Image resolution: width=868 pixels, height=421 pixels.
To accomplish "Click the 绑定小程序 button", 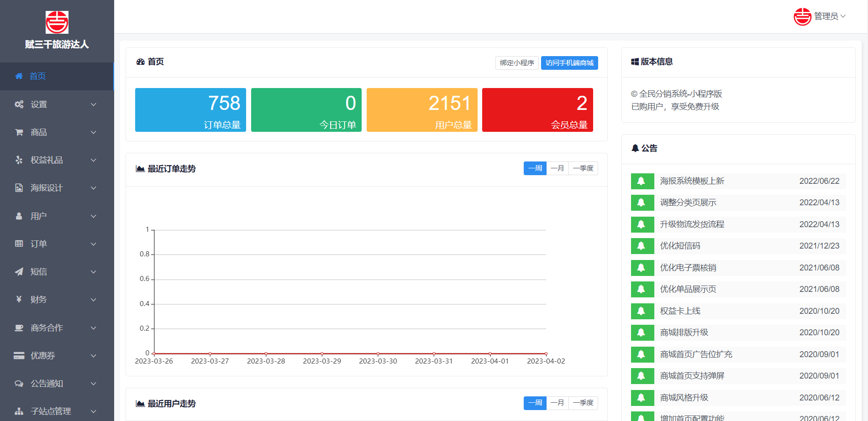I will pos(517,63).
